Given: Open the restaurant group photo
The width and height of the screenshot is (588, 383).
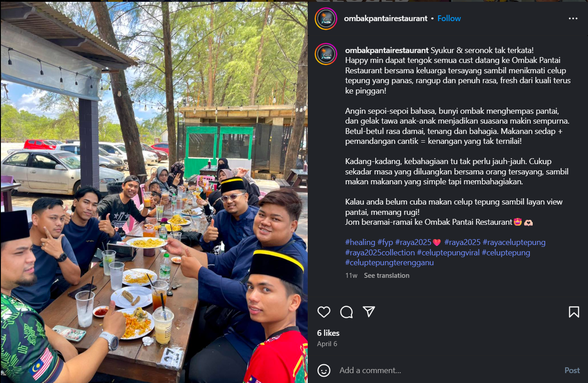Looking at the screenshot, I should 154,191.
